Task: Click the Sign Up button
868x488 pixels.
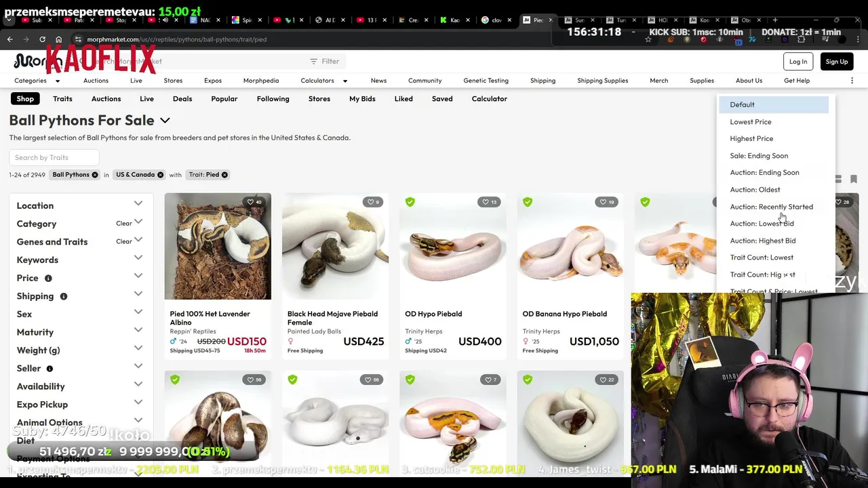Action: point(837,62)
